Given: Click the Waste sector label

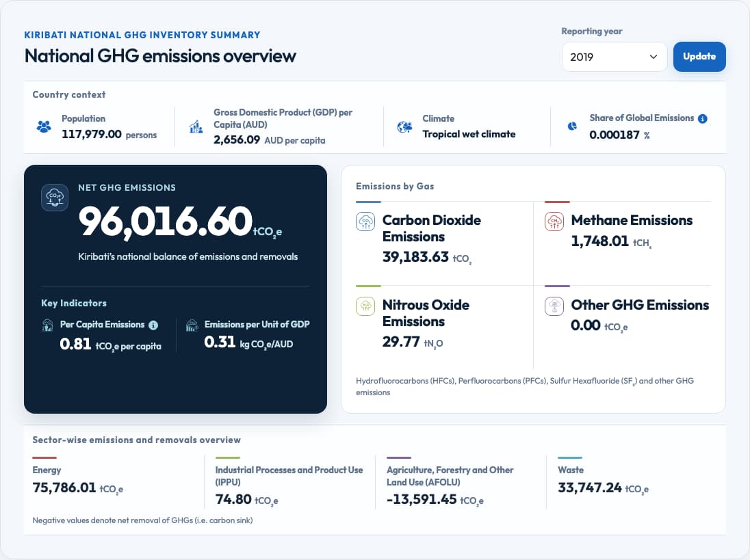Looking at the screenshot, I should pyautogui.click(x=571, y=470).
